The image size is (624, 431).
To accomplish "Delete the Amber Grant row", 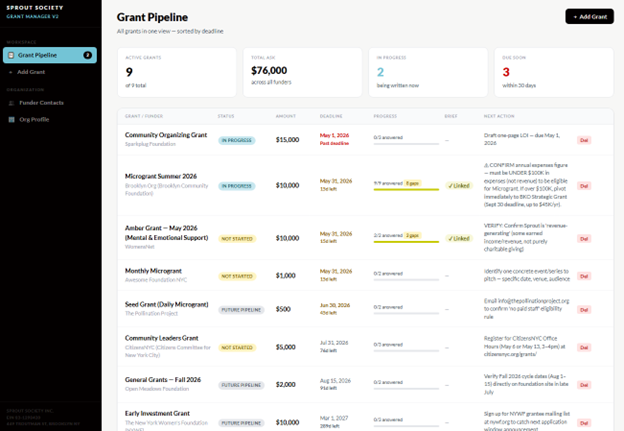I will (x=584, y=239).
